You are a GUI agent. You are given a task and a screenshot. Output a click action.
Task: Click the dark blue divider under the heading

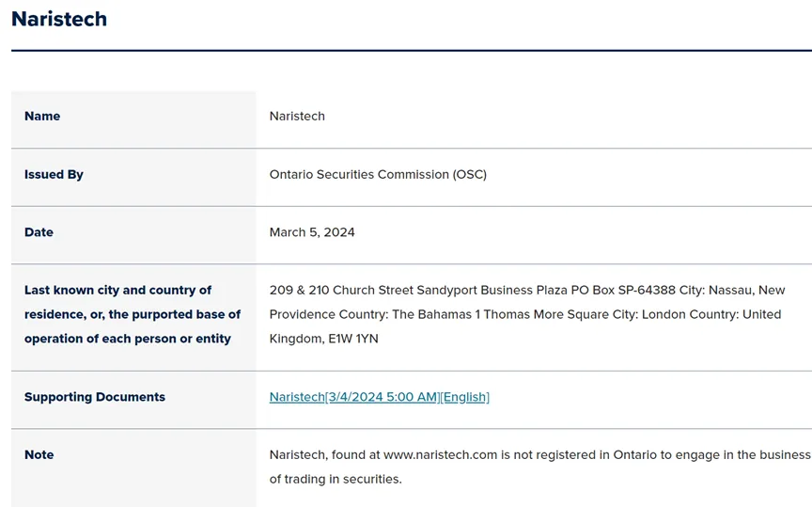(x=412, y=50)
